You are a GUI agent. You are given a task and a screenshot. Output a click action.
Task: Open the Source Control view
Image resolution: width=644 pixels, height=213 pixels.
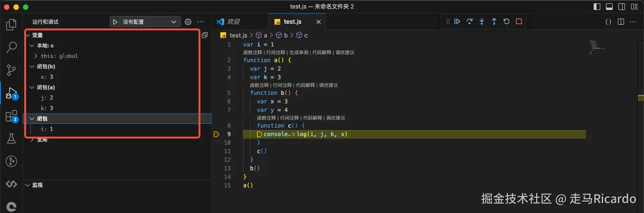pos(11,70)
